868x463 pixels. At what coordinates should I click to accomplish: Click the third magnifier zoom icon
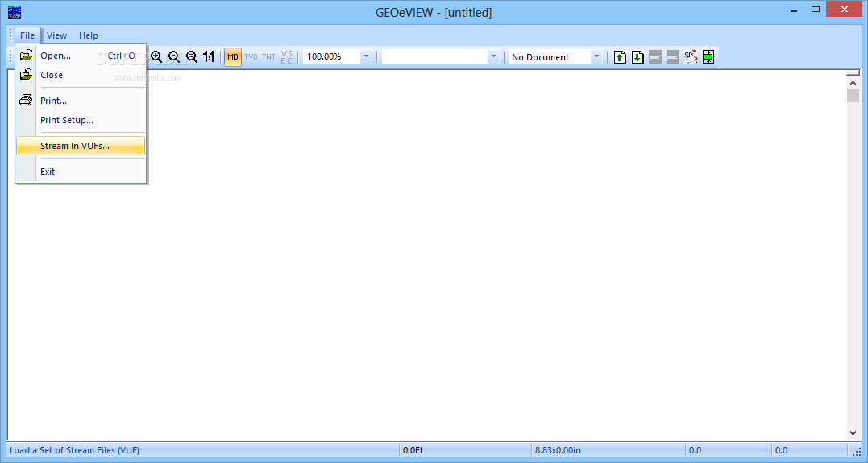192,56
